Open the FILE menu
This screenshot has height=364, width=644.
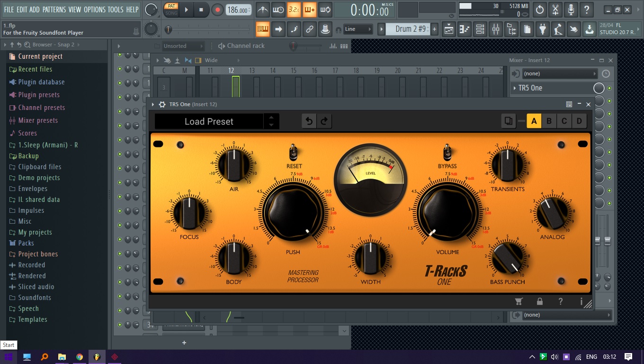(9, 9)
